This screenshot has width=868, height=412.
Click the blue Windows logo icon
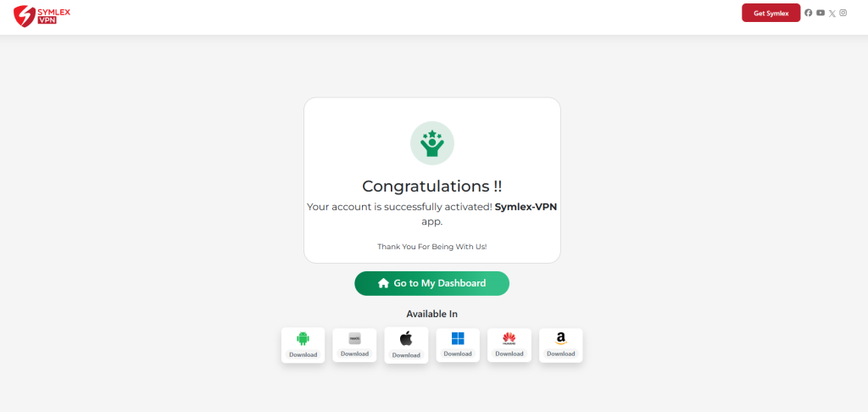coord(458,338)
